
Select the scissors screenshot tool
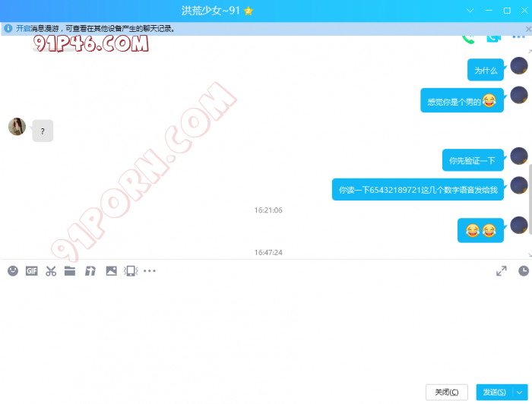[x=51, y=271]
